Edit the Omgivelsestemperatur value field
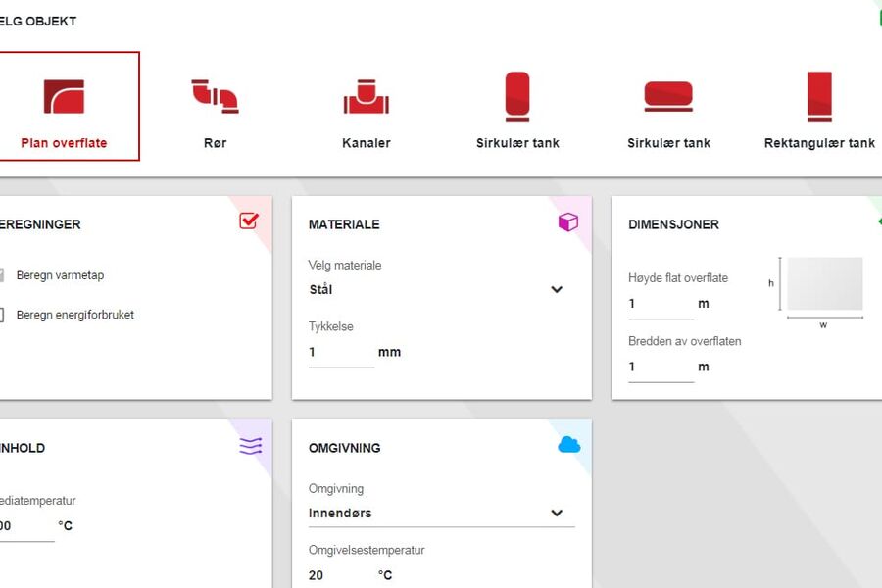The height and width of the screenshot is (588, 882). pyautogui.click(x=340, y=575)
